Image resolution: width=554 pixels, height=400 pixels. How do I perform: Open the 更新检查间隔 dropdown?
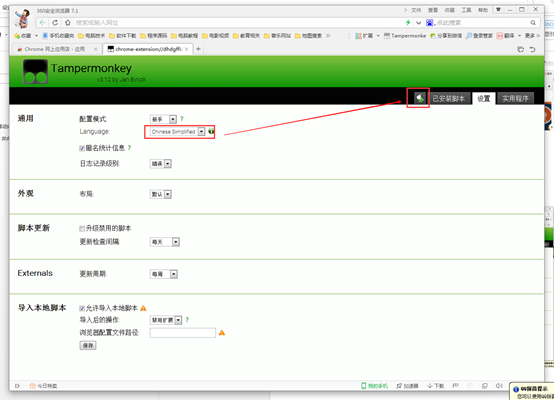165,242
